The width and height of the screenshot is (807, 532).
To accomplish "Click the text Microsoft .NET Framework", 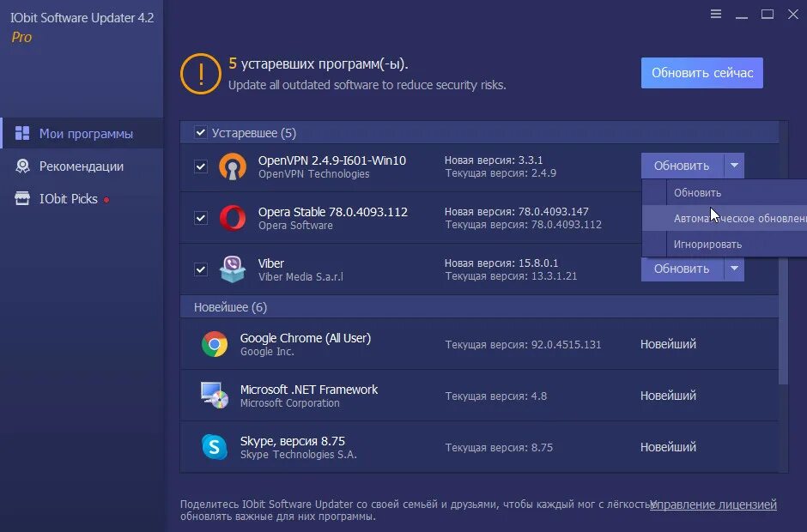I will click(x=309, y=390).
